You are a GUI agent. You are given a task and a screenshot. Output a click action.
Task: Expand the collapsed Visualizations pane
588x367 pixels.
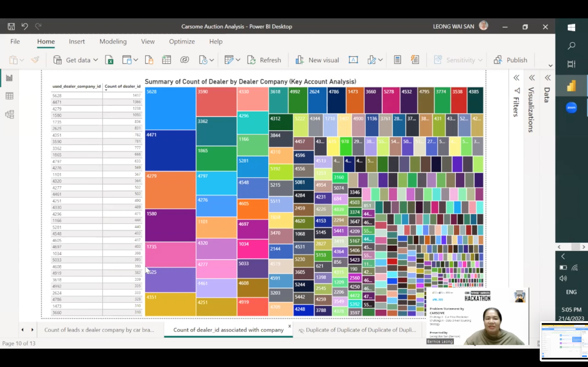coord(532,78)
